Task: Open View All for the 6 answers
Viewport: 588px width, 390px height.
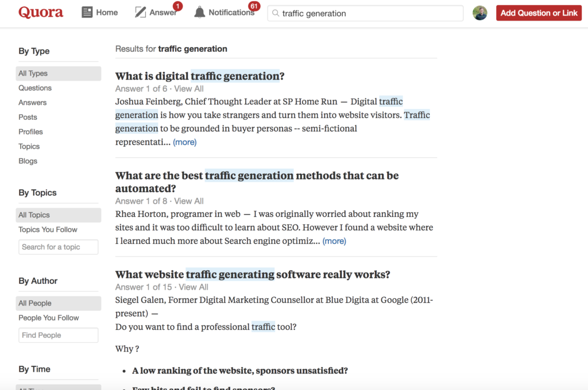Action: click(189, 89)
